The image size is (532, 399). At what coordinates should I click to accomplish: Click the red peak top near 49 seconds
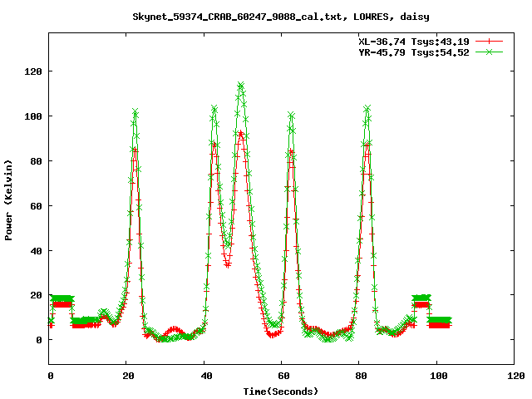click(x=240, y=134)
